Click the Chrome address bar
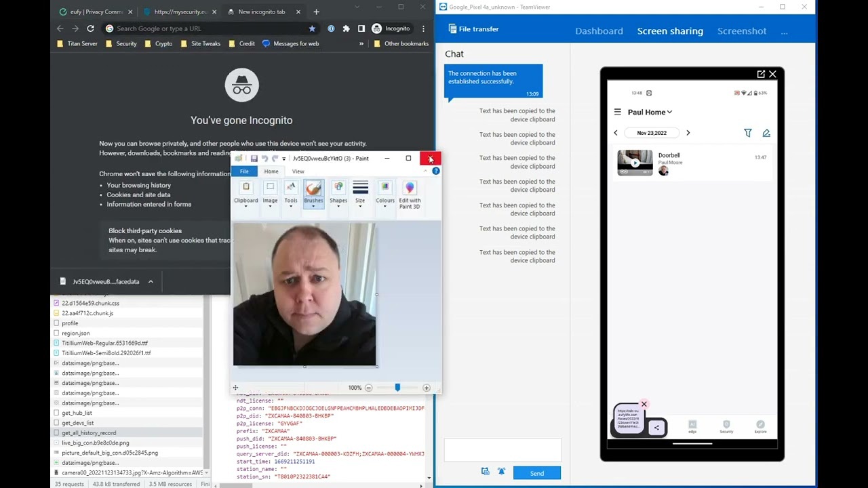 tap(210, 28)
